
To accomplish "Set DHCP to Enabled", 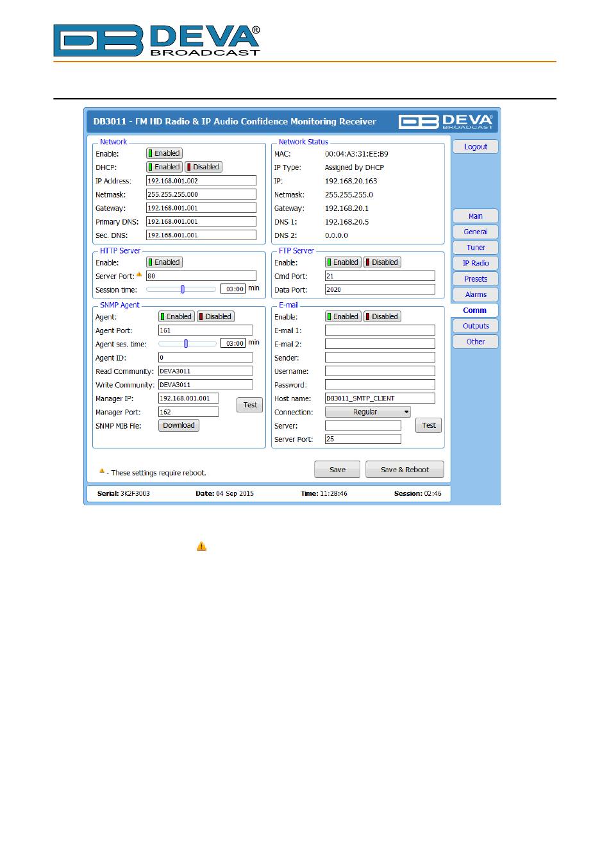I will click(164, 167).
